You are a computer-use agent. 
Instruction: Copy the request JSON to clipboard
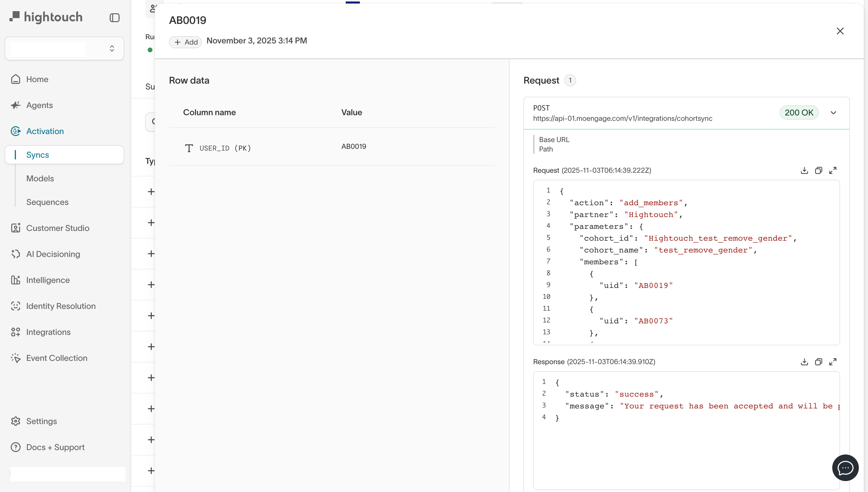click(x=818, y=170)
